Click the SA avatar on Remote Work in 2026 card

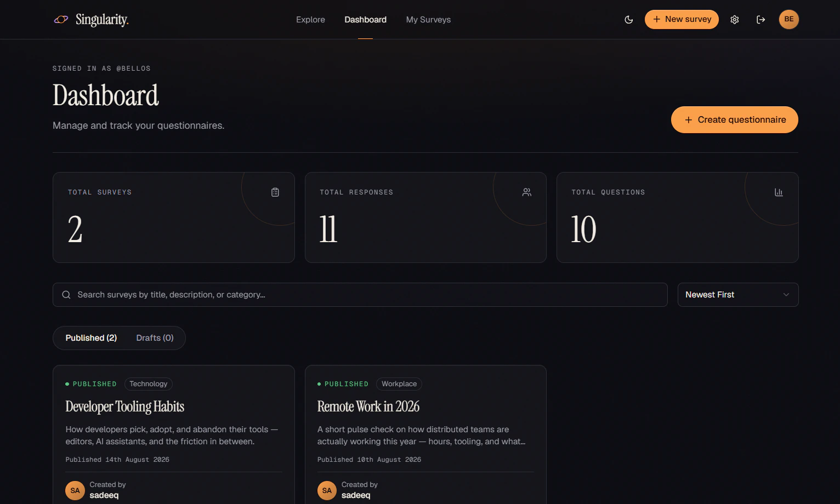click(x=327, y=490)
